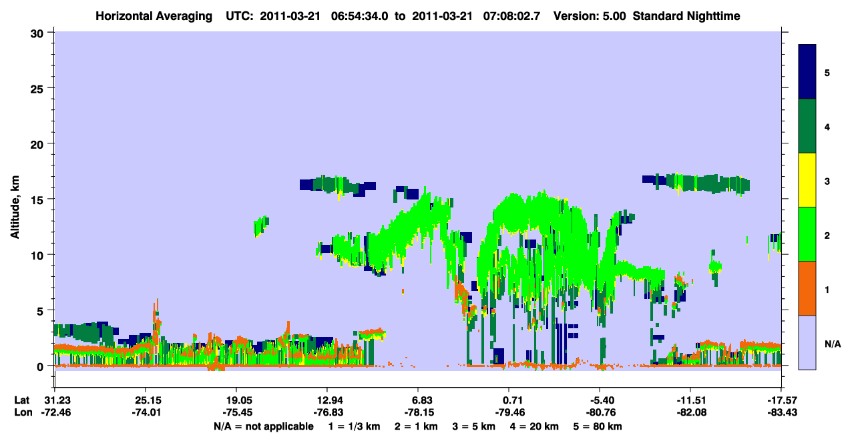
Task: Click the y-axis tick label 30
Action: pyautogui.click(x=39, y=33)
